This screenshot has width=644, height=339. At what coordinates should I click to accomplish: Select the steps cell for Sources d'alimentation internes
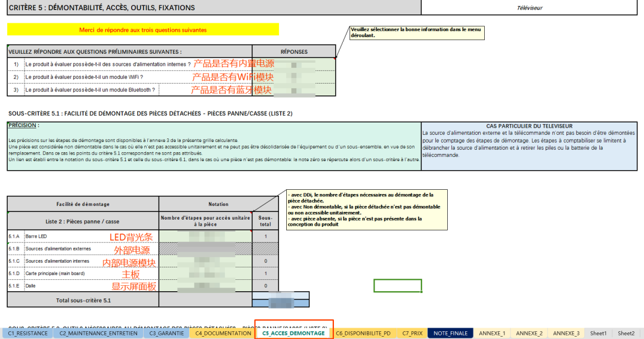pos(205,261)
